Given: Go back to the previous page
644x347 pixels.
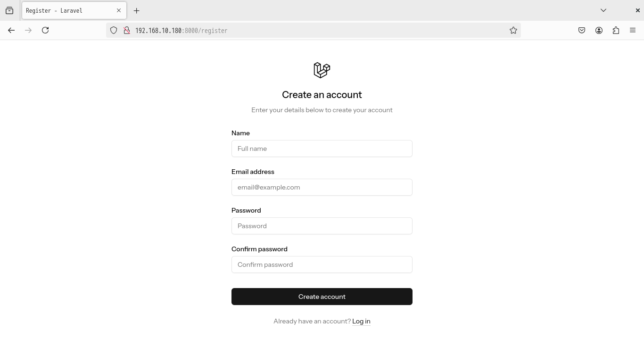Looking at the screenshot, I should pos(11,30).
